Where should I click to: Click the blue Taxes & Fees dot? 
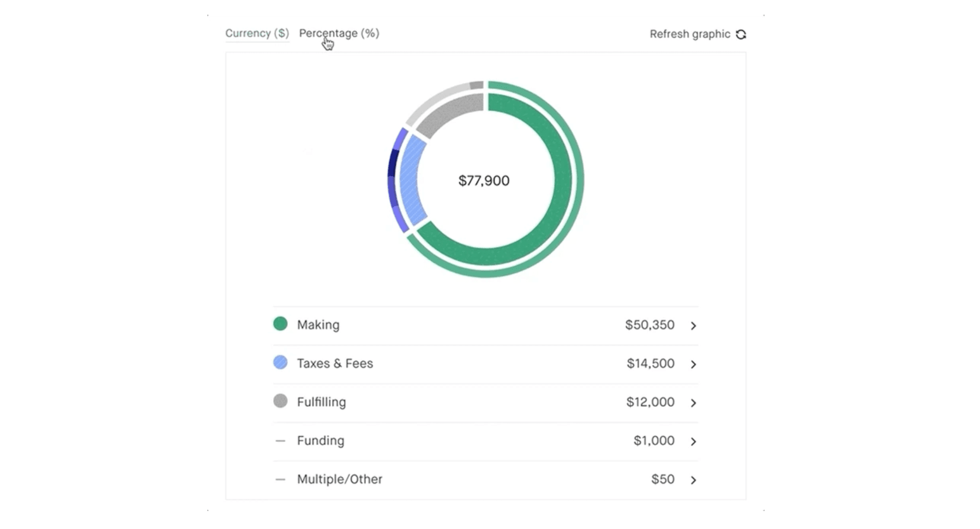pos(280,362)
